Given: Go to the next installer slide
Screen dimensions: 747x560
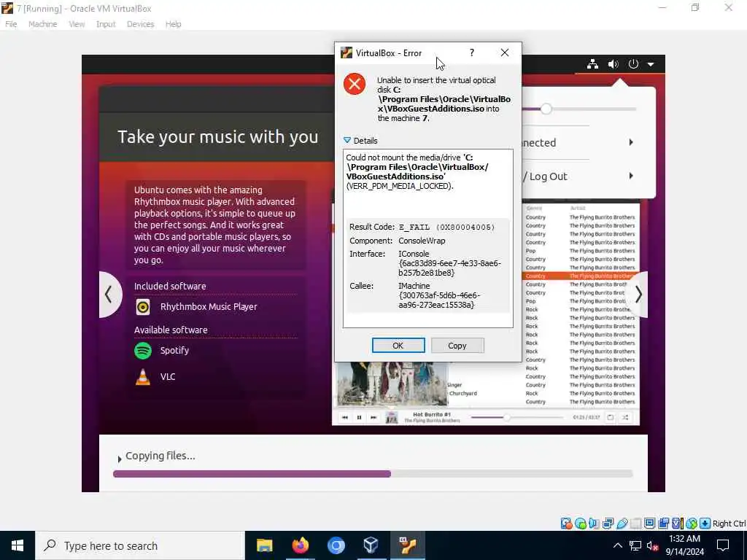Looking at the screenshot, I should [638, 295].
